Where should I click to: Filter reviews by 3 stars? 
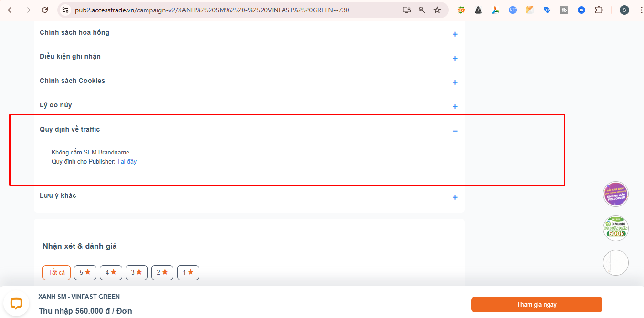[137, 273]
